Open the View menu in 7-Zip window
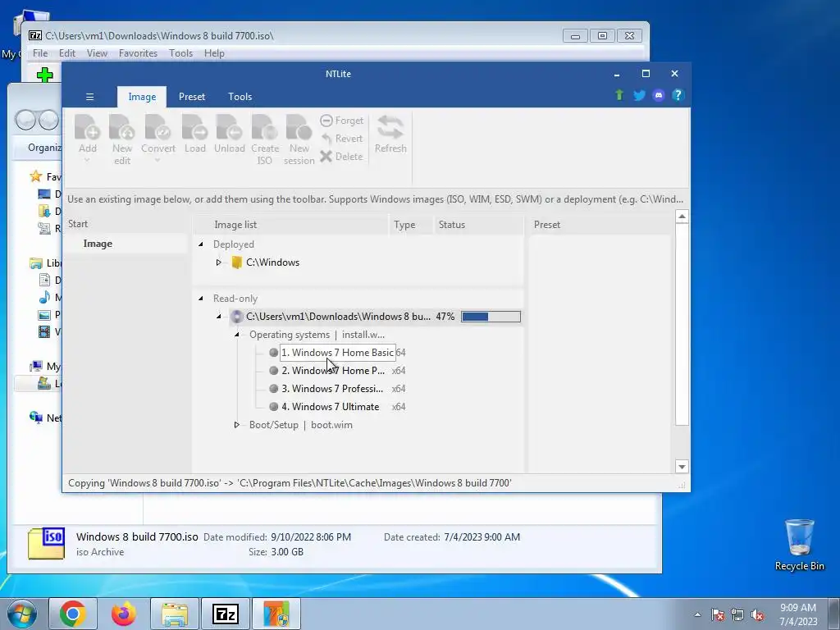This screenshot has height=630, width=840. pyautogui.click(x=97, y=53)
